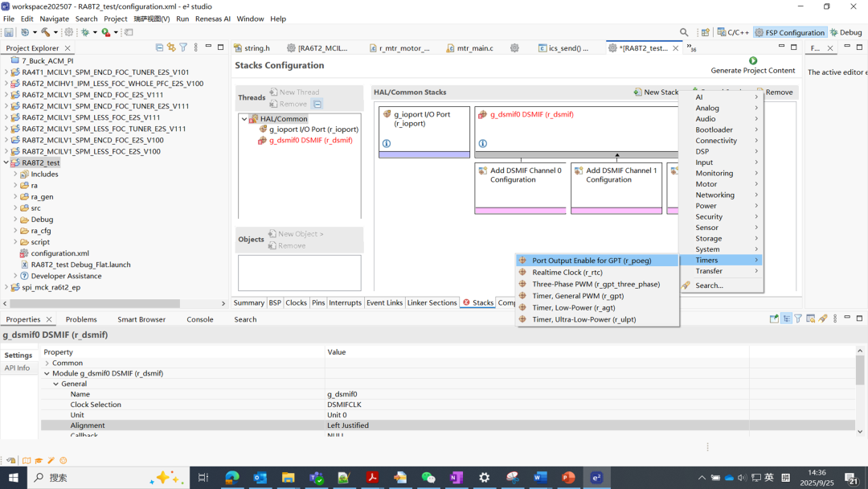Image resolution: width=868 pixels, height=489 pixels.
Task: Click the Project Explorer horizontal scrollbar
Action: (x=95, y=303)
